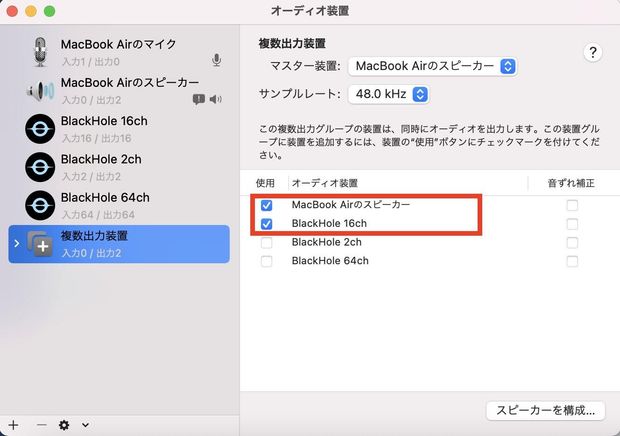Click the BlackHole 2ch device icon
Screen dimensions: 620x436
[40, 167]
